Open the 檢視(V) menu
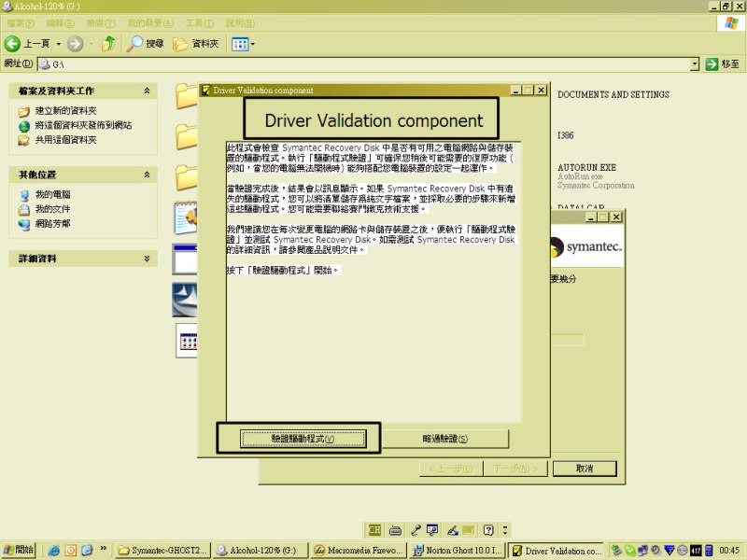 point(101,22)
